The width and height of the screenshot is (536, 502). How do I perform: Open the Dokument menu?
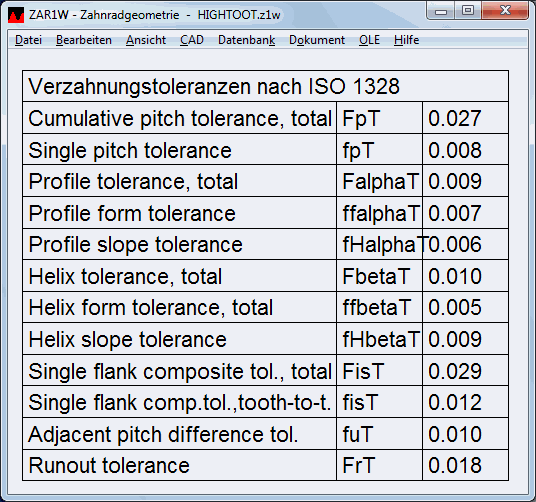point(317,40)
